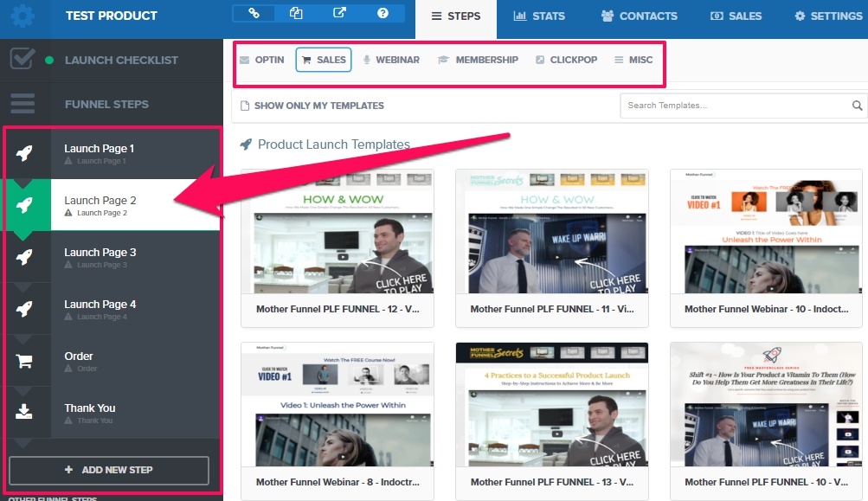Open Mother Funnel PLF FUNNEL - 11 thumbnail
This screenshot has height=501, width=868.
point(551,231)
